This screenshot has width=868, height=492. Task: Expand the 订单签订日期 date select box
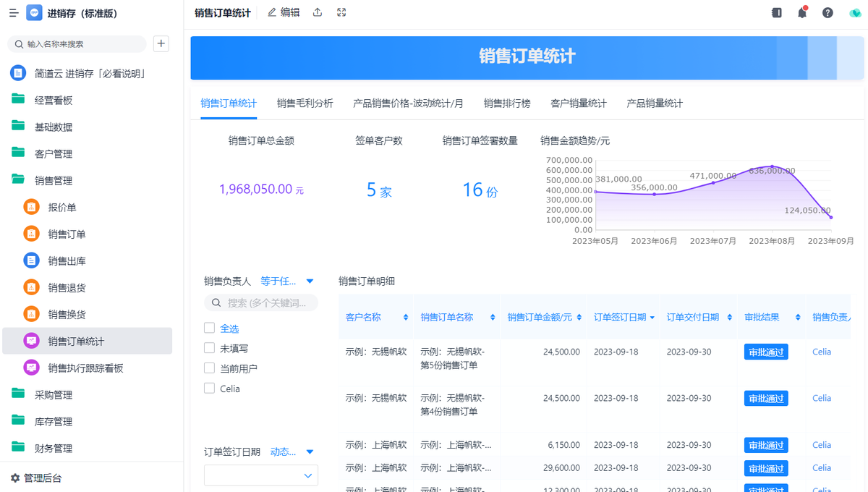[260, 475]
